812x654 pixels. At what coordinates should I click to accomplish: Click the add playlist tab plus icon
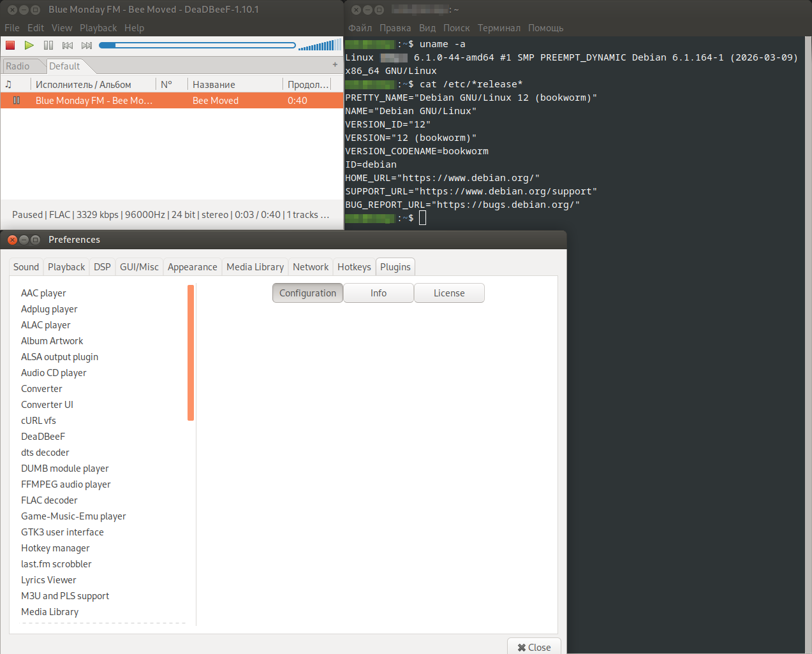coord(335,65)
